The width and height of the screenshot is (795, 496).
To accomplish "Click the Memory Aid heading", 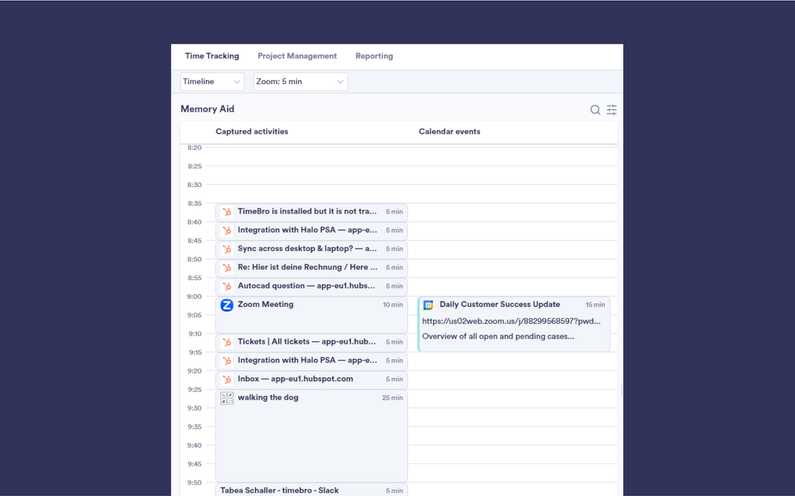I will pos(207,109).
